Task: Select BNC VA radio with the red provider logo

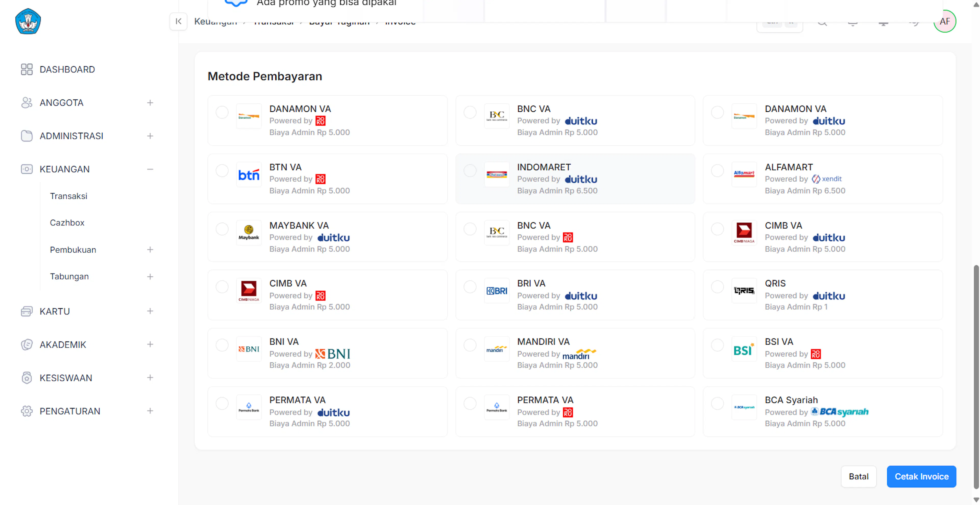Action: (470, 229)
